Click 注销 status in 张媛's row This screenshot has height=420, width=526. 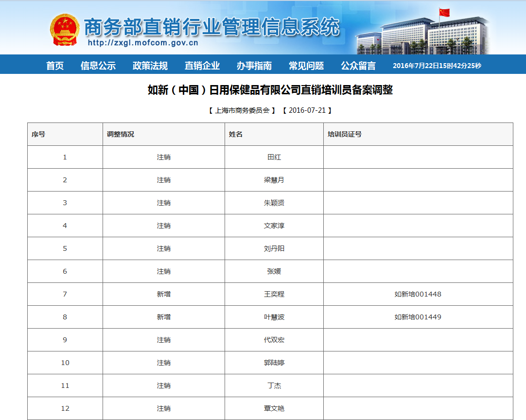point(164,271)
